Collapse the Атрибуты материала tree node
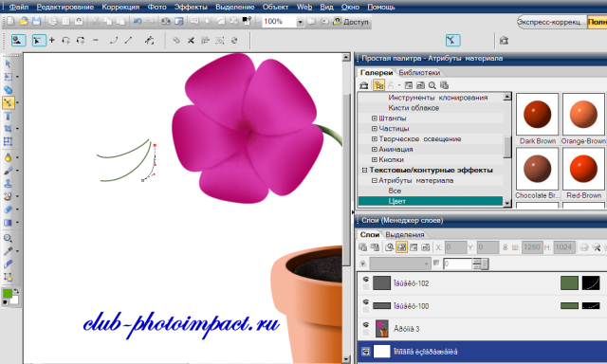 point(375,180)
